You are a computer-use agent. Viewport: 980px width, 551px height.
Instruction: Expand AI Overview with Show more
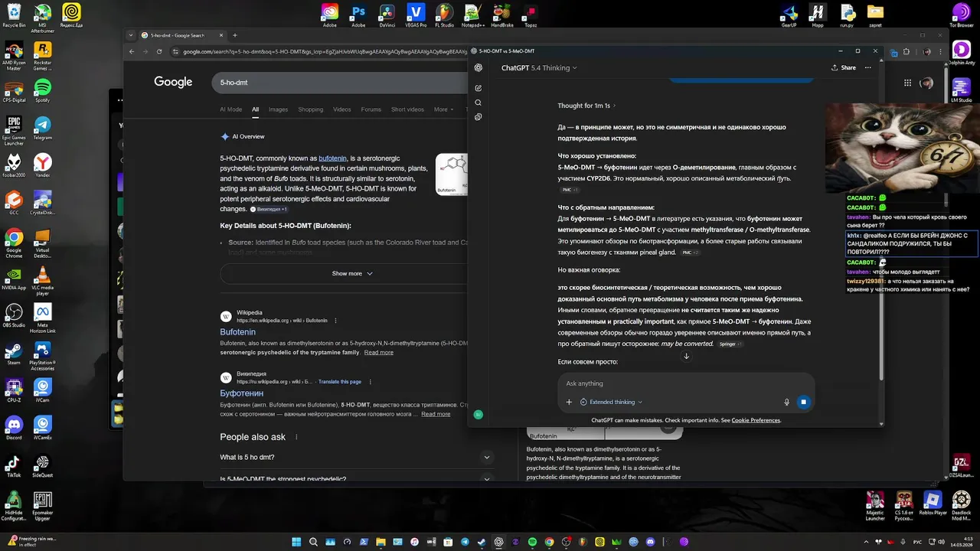pyautogui.click(x=352, y=273)
